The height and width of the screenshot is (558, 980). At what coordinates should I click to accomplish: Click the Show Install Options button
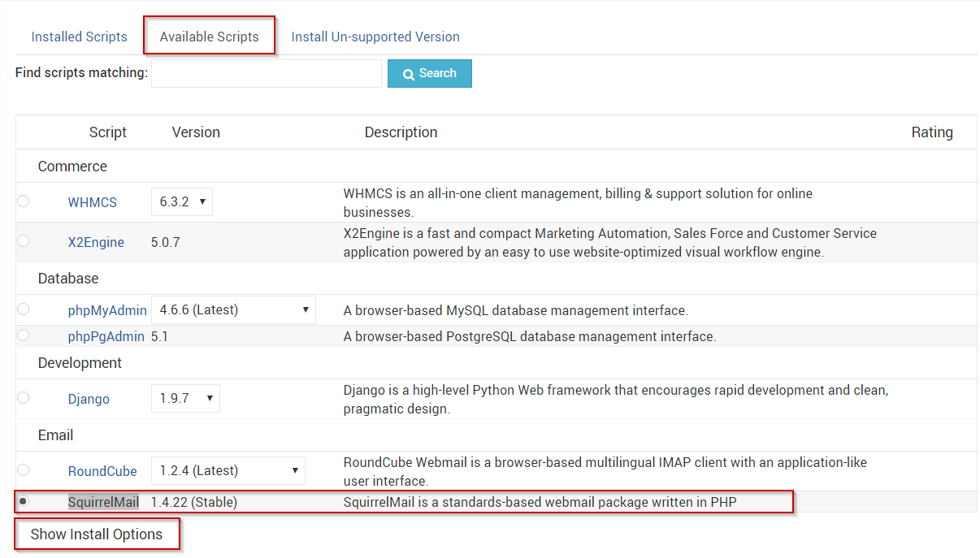tap(97, 534)
